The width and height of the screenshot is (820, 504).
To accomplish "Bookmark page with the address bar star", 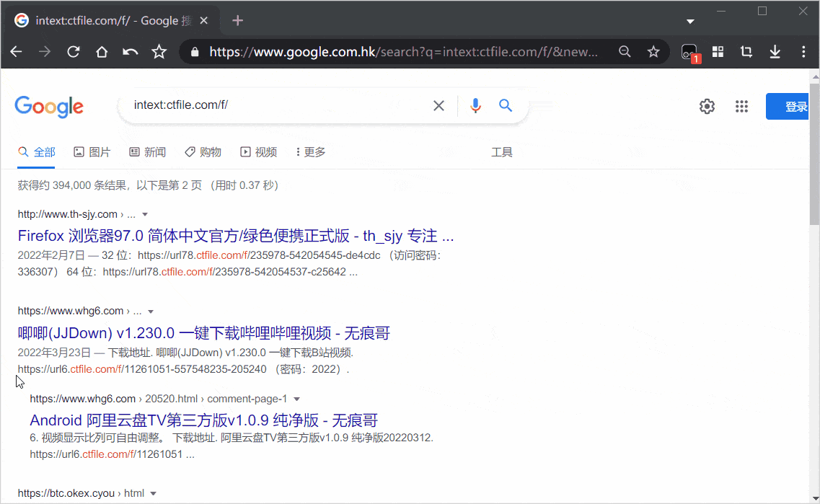I will 653,52.
